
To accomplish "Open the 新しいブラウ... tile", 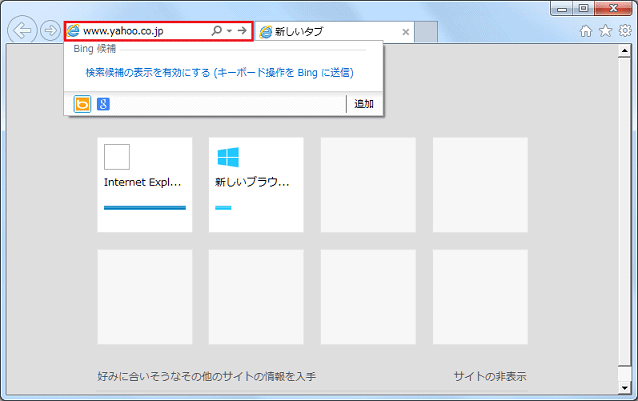I will [x=256, y=185].
